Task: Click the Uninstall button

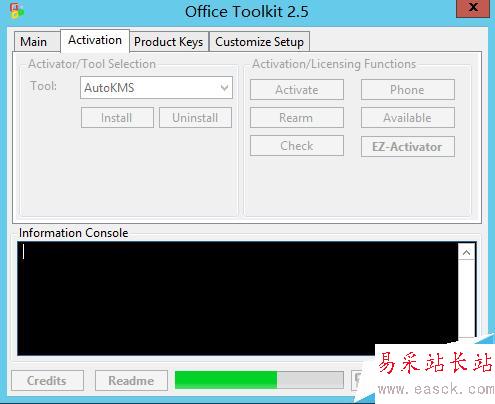Action: click(195, 118)
